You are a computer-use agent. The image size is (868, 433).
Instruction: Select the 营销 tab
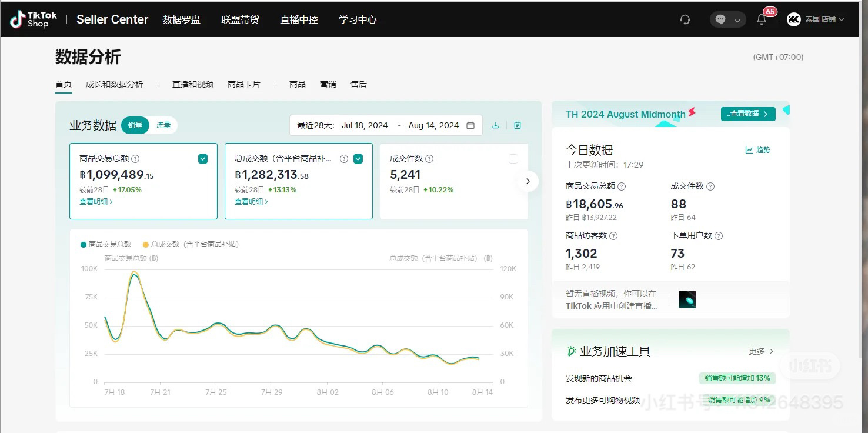tap(328, 84)
